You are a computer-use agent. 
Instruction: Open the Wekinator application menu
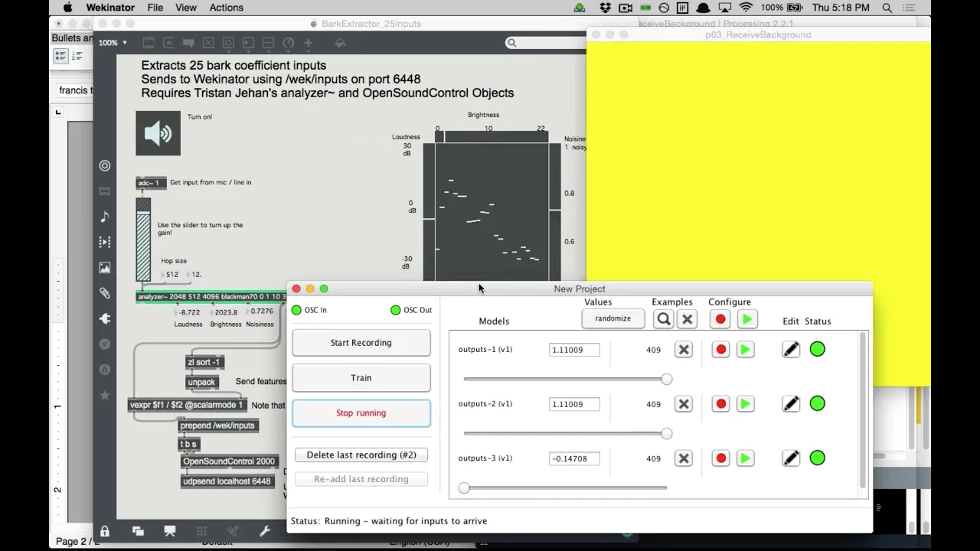tap(110, 8)
